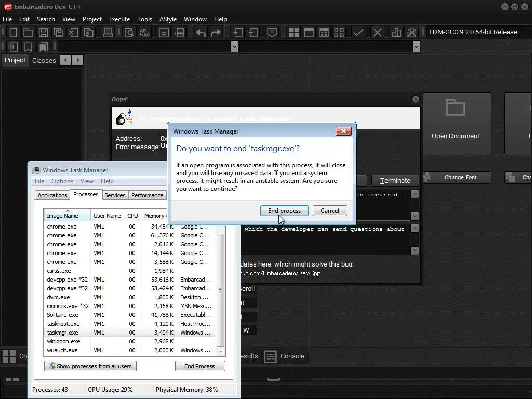
Task: Click Show processes from all users button
Action: click(90, 366)
